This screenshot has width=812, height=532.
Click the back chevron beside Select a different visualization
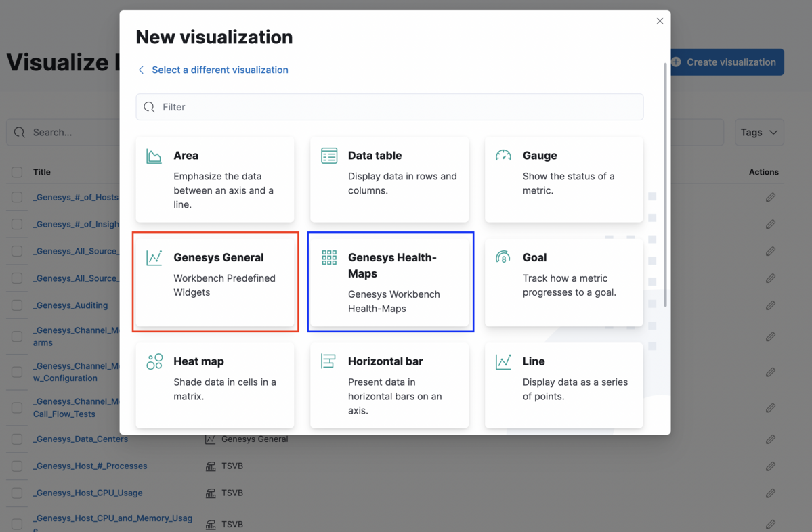click(141, 70)
